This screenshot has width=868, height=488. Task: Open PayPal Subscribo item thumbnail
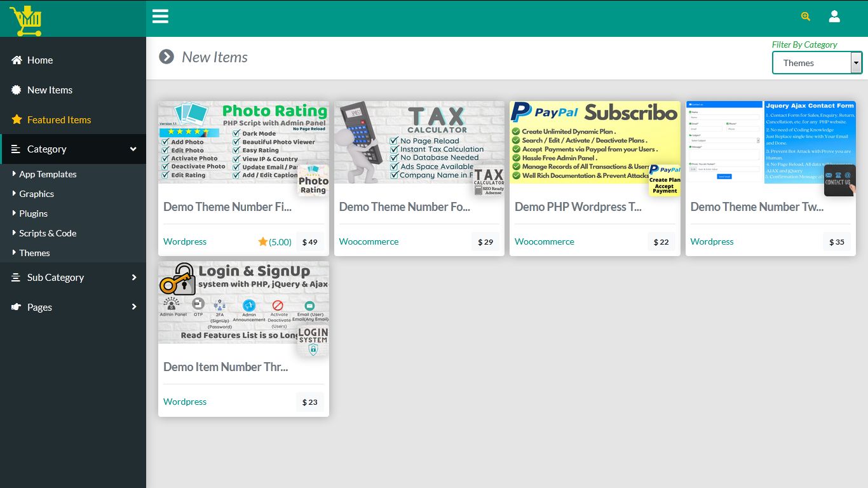(x=595, y=142)
